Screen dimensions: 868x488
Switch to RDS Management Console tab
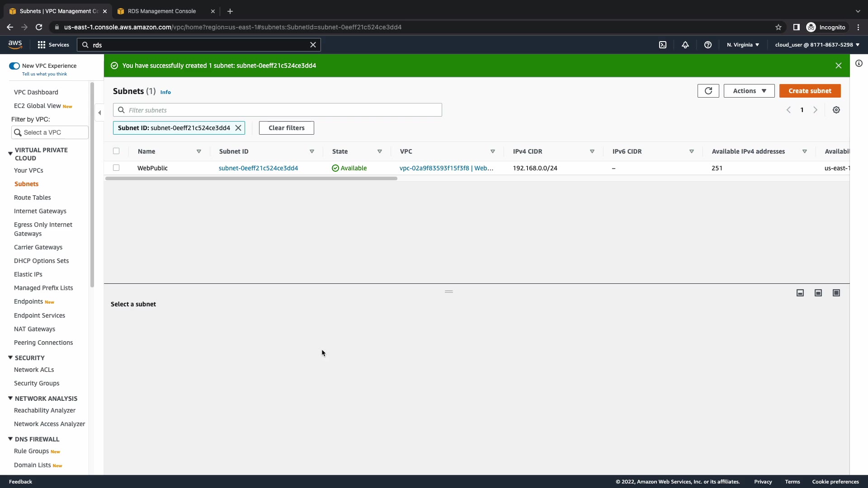point(161,11)
